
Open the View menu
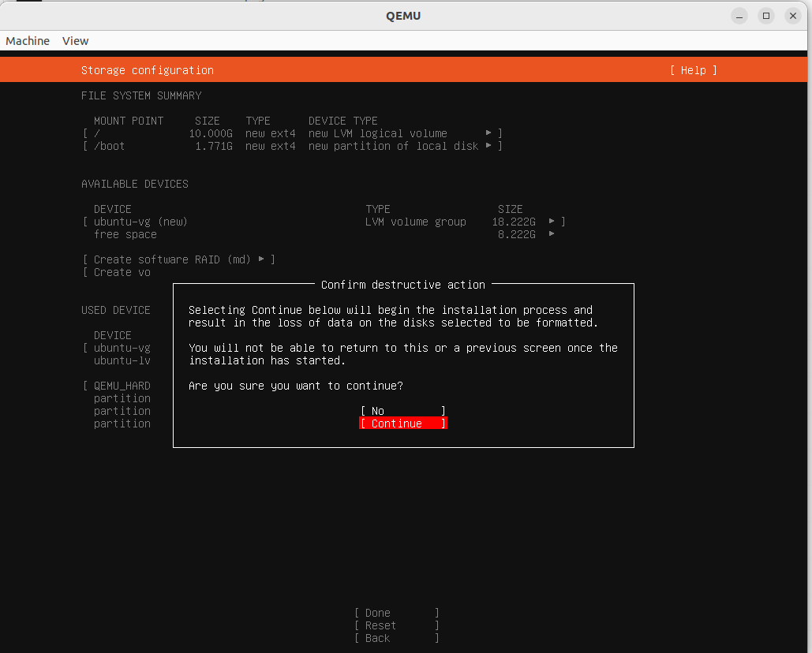[x=75, y=41]
